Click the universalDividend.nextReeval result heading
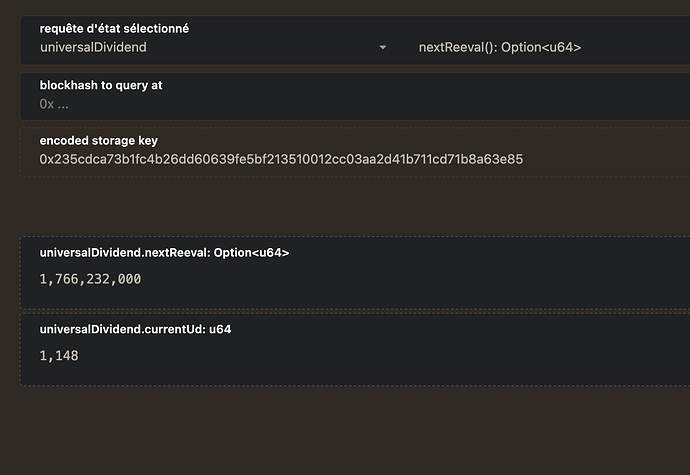The image size is (690, 475). [164, 253]
